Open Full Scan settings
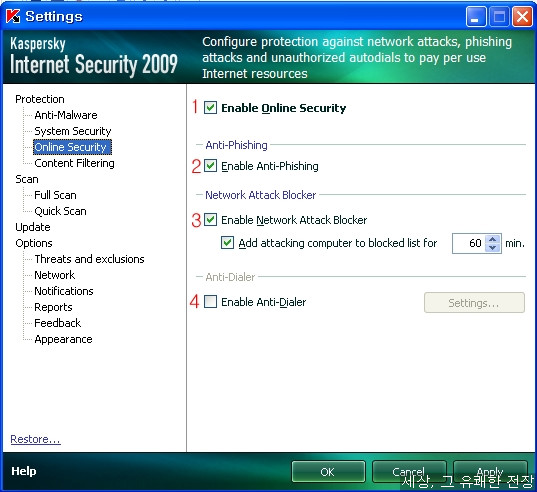 click(55, 195)
